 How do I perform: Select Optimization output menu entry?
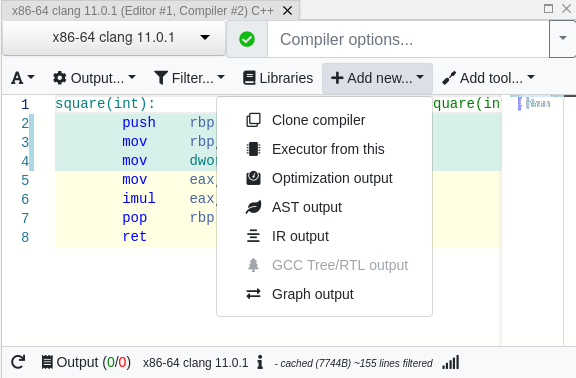click(x=324, y=178)
